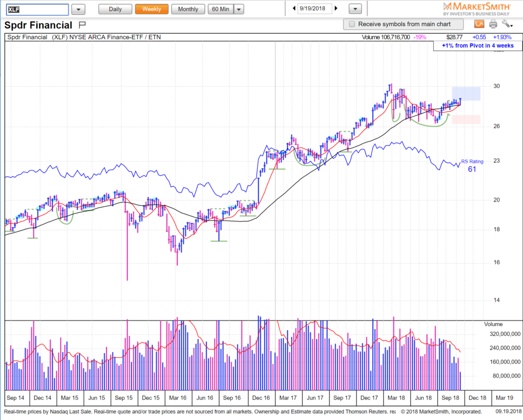The height and width of the screenshot is (420, 523).
Task: Click the Dec 14 timeline label
Action: coord(42,398)
